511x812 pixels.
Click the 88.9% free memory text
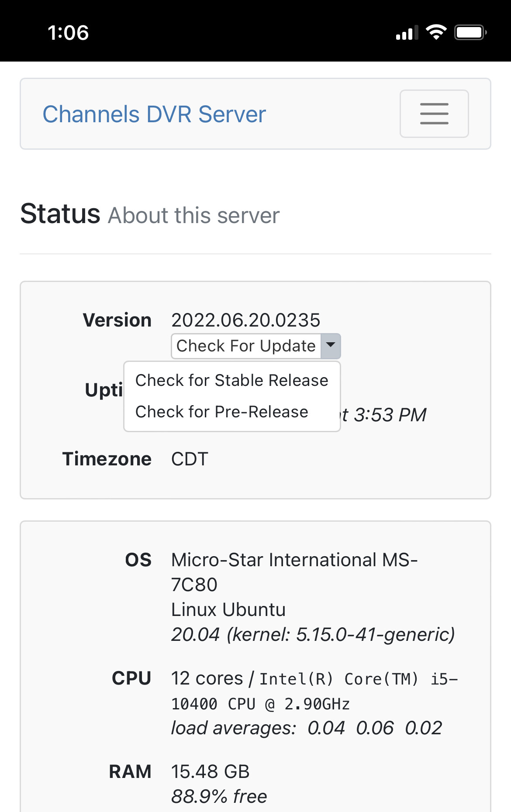[x=219, y=796]
